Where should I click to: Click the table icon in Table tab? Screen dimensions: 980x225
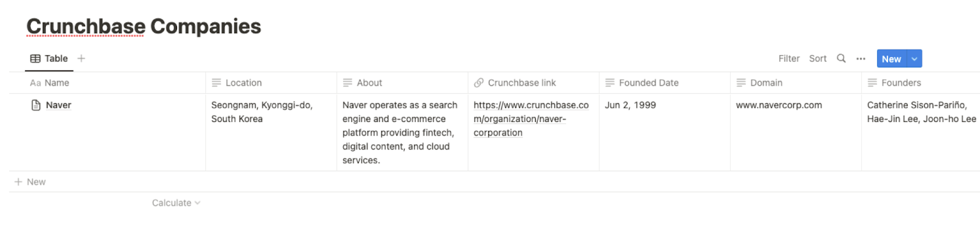tap(36, 58)
